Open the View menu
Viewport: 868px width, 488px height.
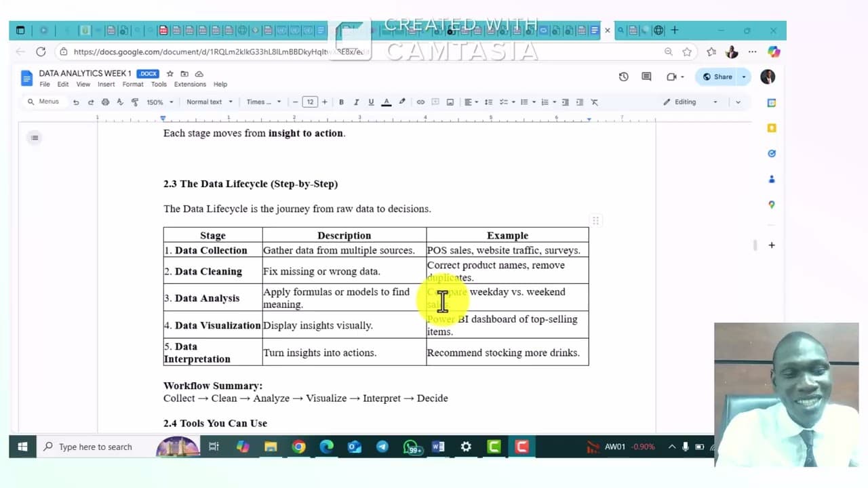coord(83,85)
